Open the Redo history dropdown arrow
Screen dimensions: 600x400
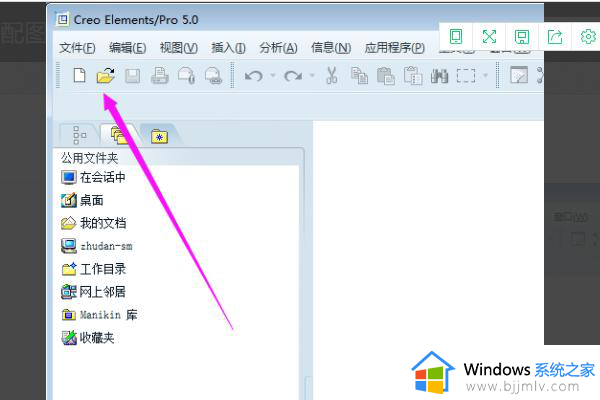coord(312,75)
